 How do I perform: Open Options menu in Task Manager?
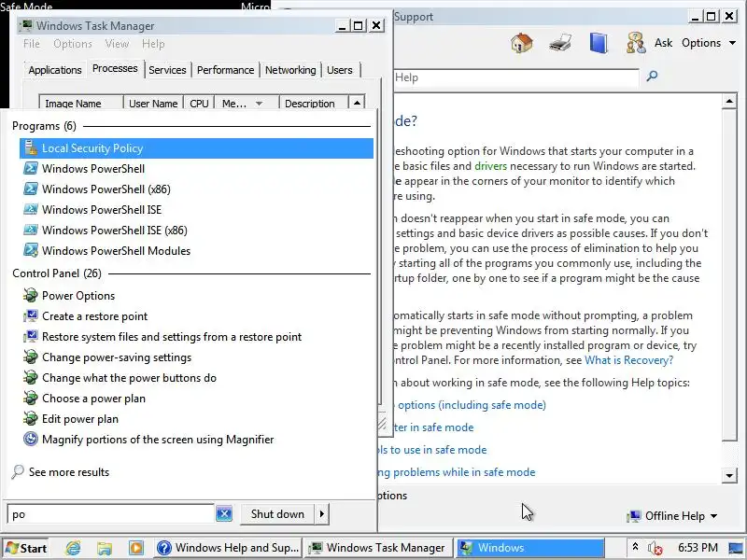(73, 44)
